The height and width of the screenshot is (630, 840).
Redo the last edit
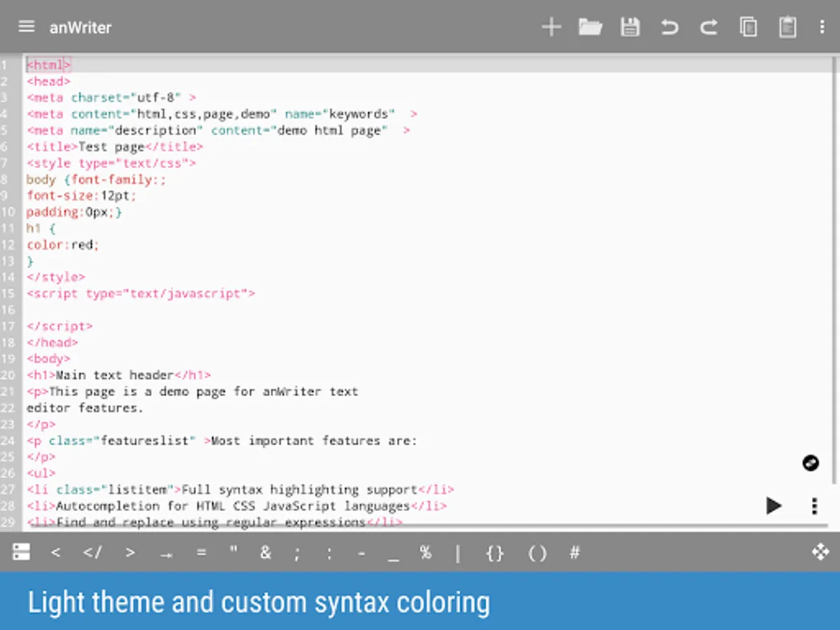click(x=709, y=27)
